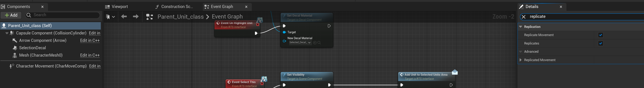Click exec input pin of Set Decal Material
644x88 pixels.
284,26
